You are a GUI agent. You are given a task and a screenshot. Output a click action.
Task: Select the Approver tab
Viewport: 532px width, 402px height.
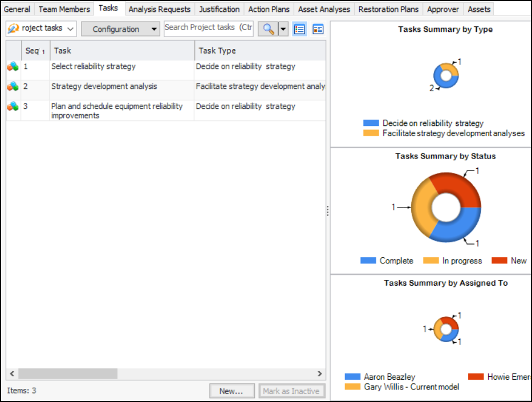point(443,9)
